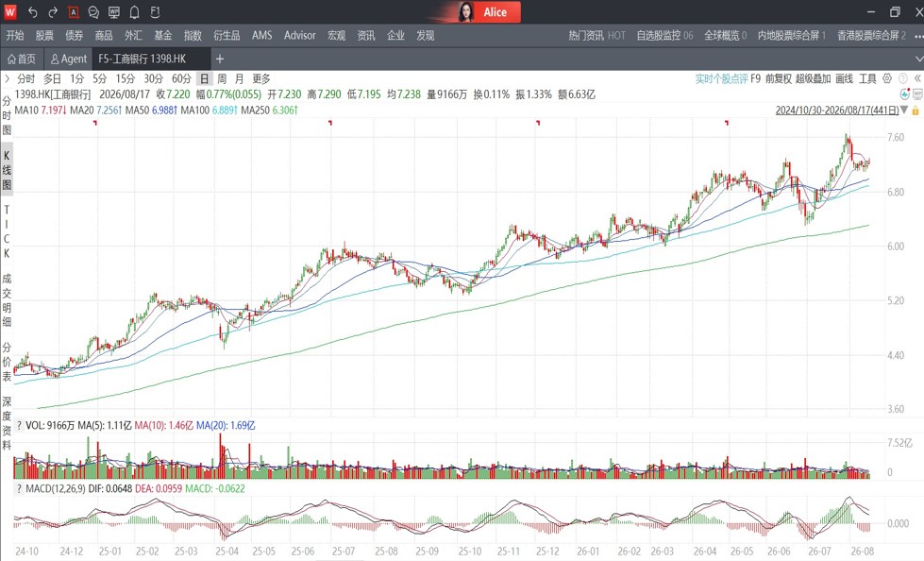The width and height of the screenshot is (924, 561).
Task: Open 超级叠加 overlay option
Action: [x=813, y=78]
